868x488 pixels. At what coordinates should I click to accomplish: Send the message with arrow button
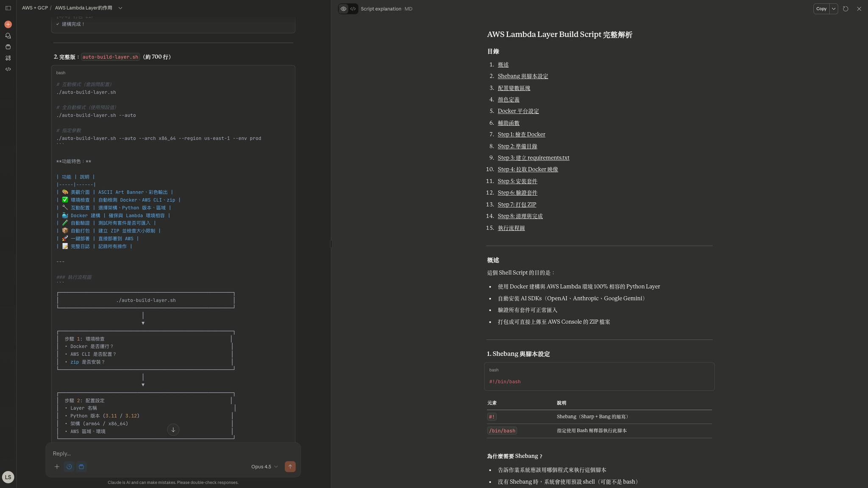click(x=290, y=467)
